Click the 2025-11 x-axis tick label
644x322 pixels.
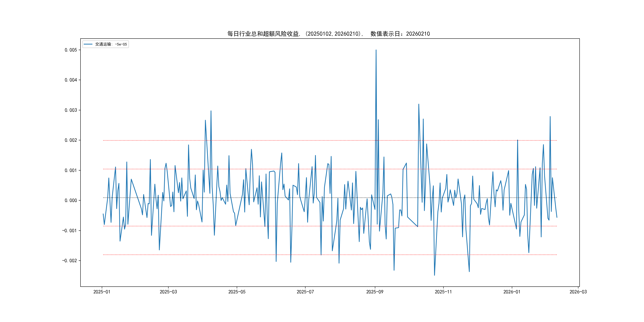(x=443, y=292)
